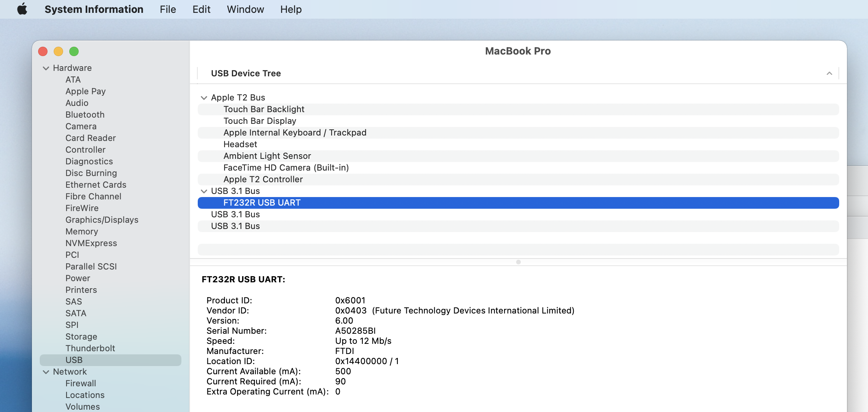The width and height of the screenshot is (868, 412).
Task: Click the Vendor ID value 0x0403
Action: tap(351, 310)
